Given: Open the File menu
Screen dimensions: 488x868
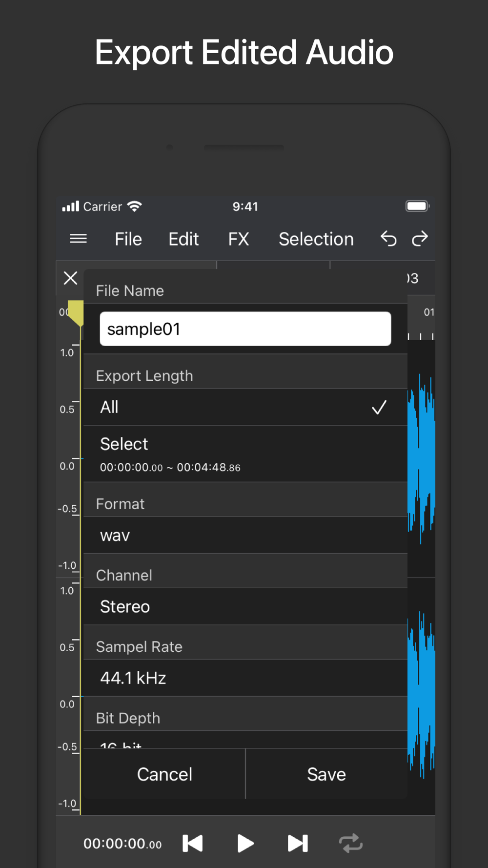Looking at the screenshot, I should pos(128,239).
